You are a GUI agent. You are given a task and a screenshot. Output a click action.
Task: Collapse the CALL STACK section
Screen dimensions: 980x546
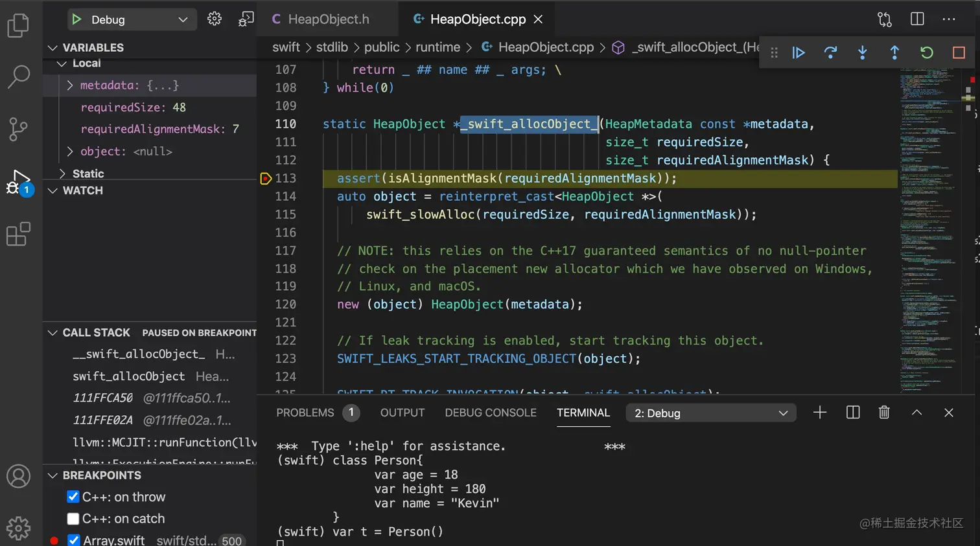point(52,332)
